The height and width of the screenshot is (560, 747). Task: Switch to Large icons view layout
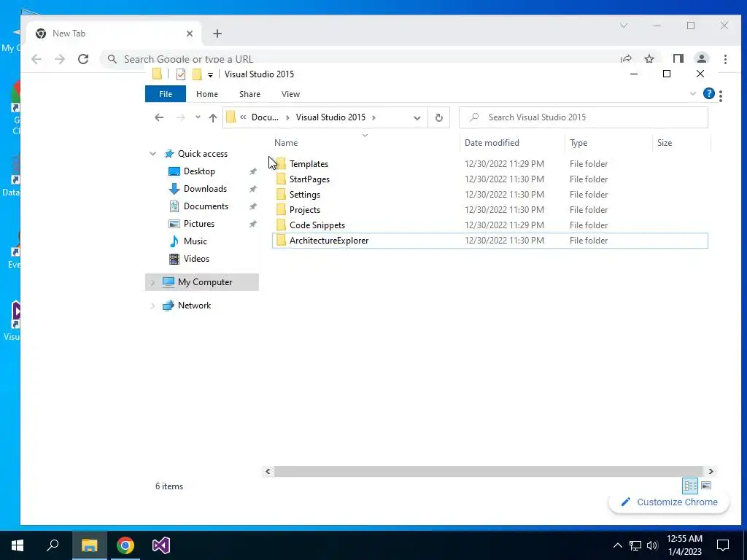706,486
